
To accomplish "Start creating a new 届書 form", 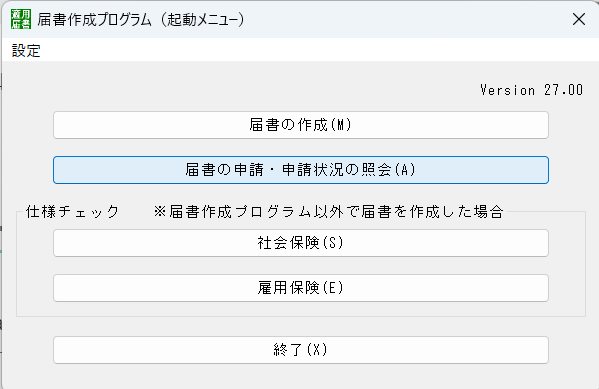I will point(301,125).
